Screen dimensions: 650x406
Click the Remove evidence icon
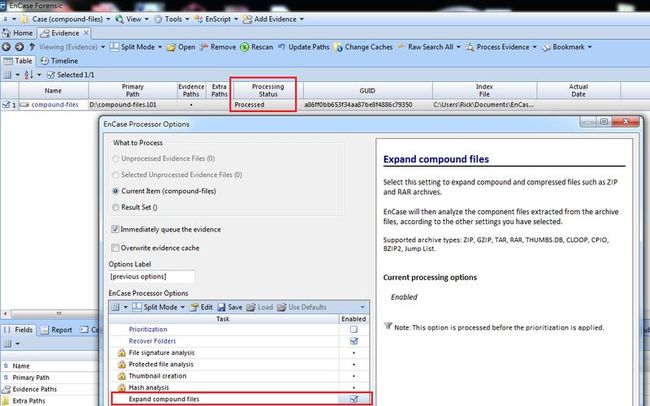pyautogui.click(x=204, y=47)
